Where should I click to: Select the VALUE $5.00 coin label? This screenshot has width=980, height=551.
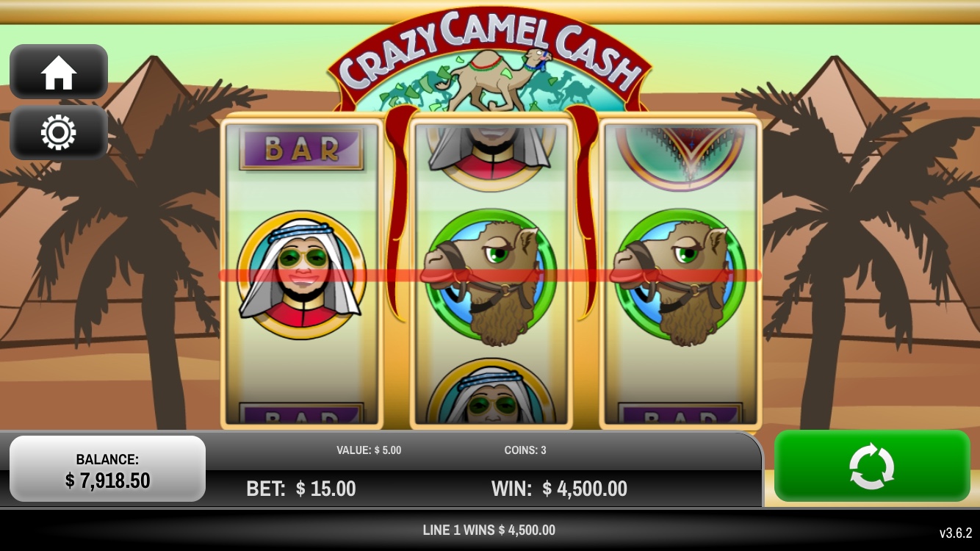[x=369, y=450]
